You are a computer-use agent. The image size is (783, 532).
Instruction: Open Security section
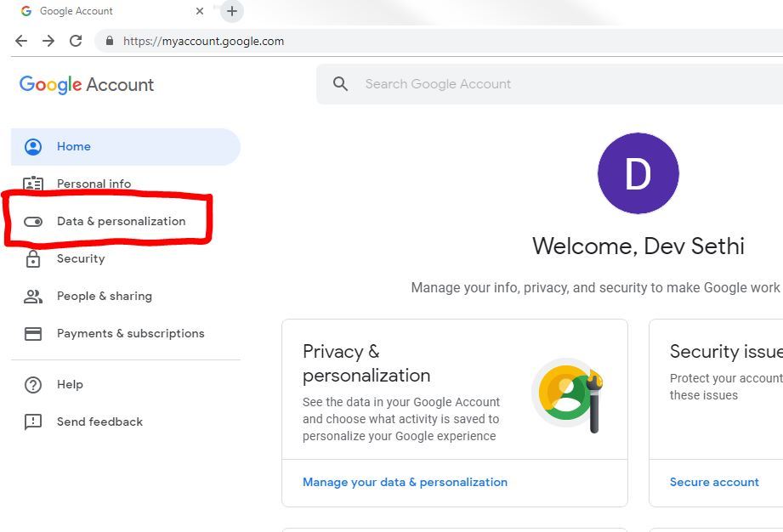point(81,258)
